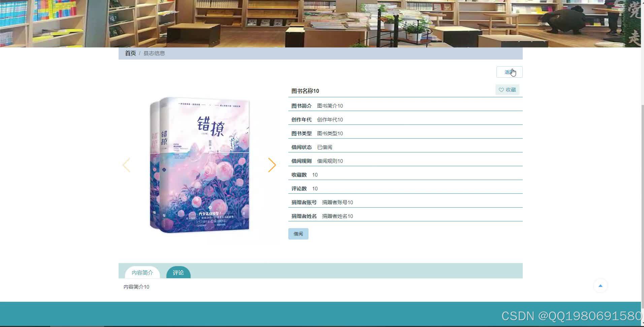The height and width of the screenshot is (327, 644).
Task: Click the 捐赠者姓名10 donor name text
Action: click(x=337, y=216)
